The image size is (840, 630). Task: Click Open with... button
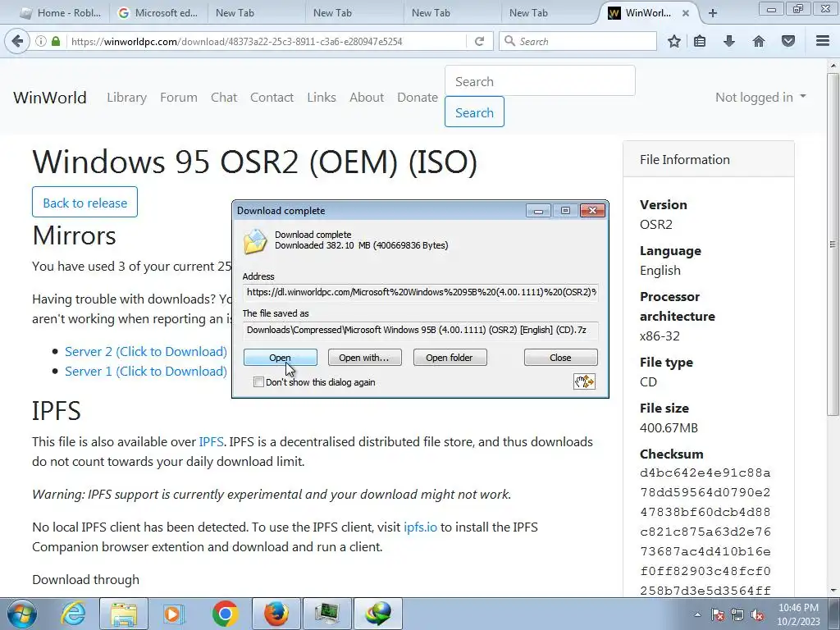click(x=364, y=358)
